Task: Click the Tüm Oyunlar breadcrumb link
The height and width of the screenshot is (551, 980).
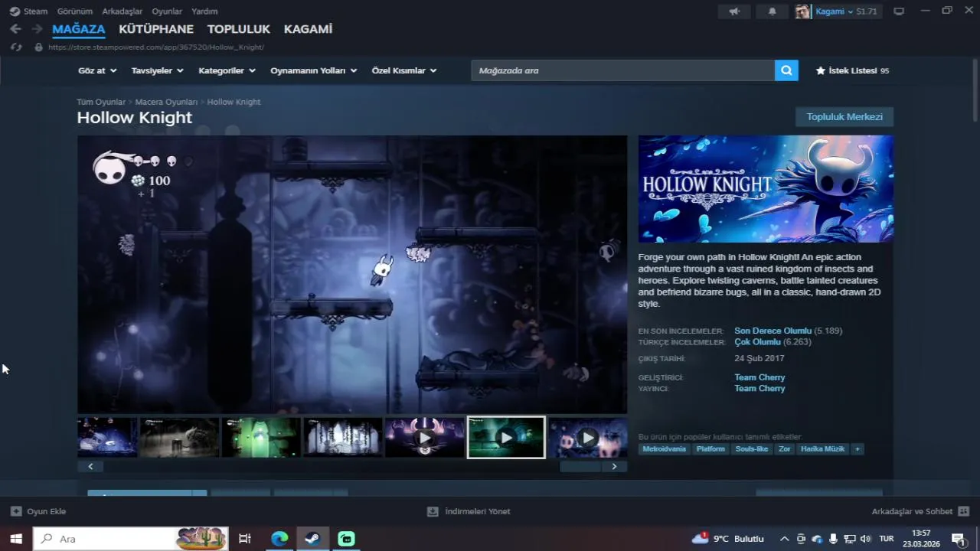Action: tap(101, 102)
